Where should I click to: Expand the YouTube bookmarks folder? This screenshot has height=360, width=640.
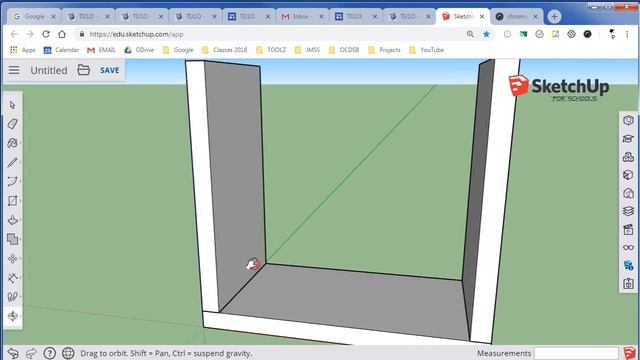(x=427, y=50)
